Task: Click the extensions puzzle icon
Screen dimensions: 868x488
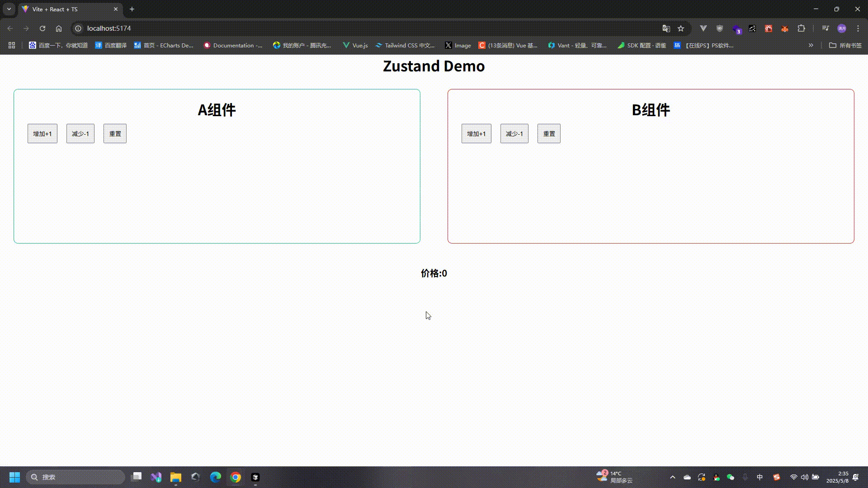Action: 802,28
